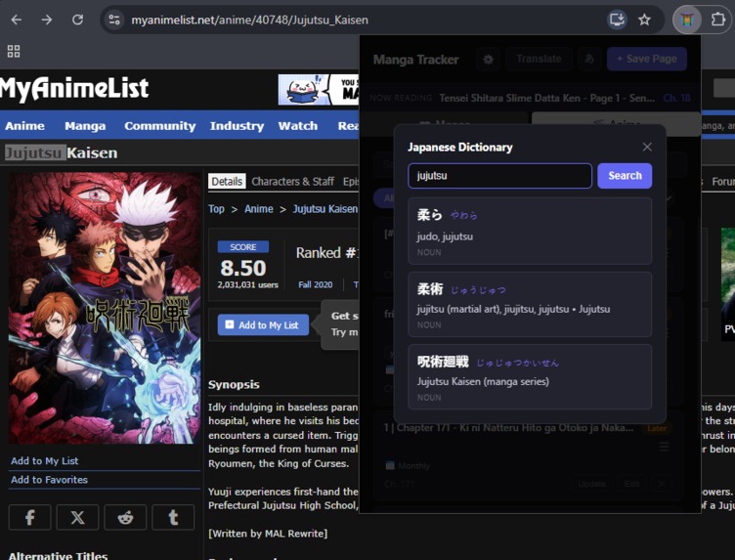Screen dimensions: 735x560
Task: Bookmark this page with the star icon
Action: (644, 20)
